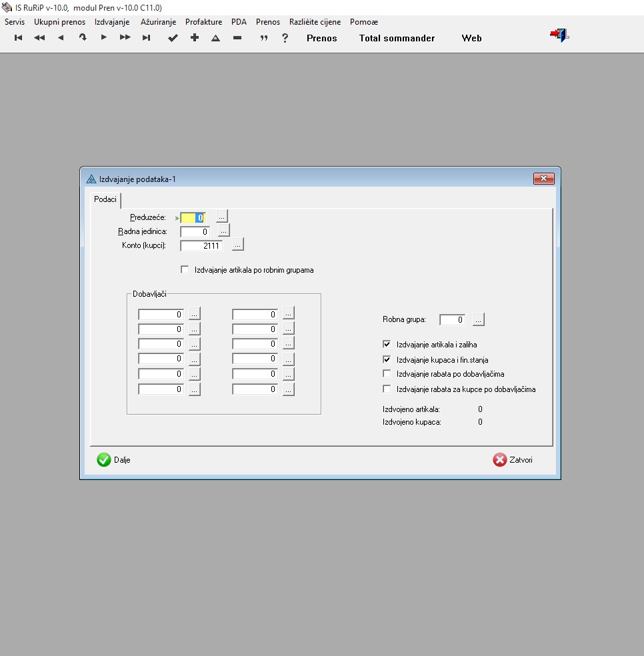Delete record using minus icon

click(237, 38)
